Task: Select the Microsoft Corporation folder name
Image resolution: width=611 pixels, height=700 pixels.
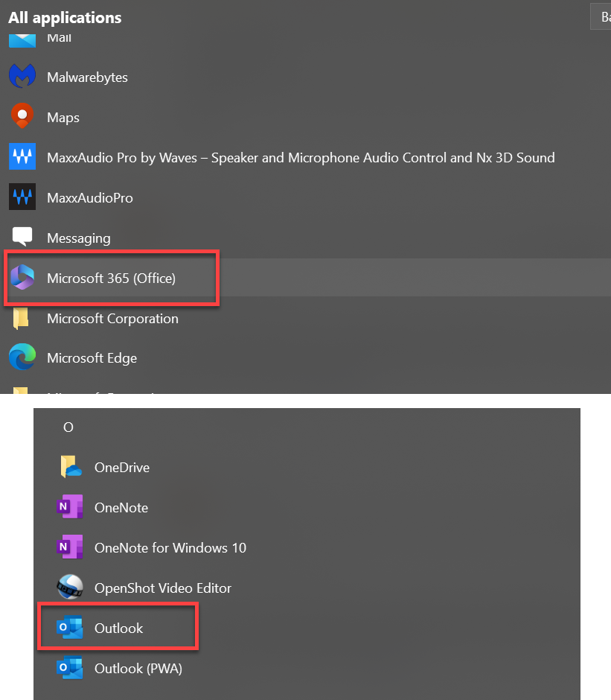Action: pos(112,318)
